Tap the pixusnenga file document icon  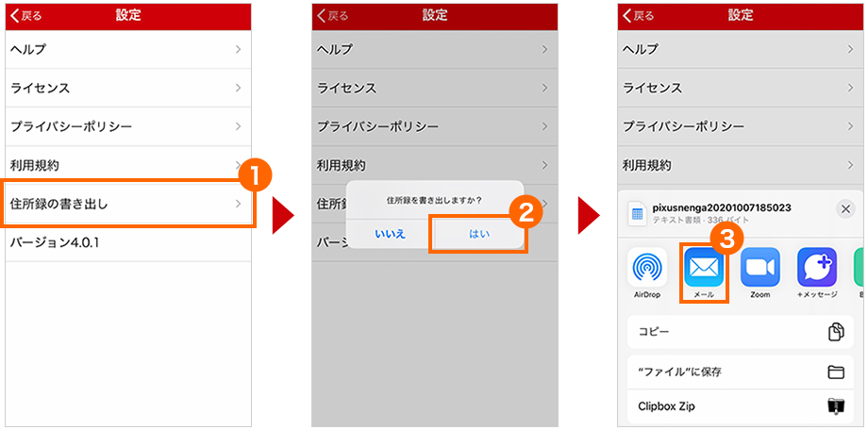[x=638, y=214]
